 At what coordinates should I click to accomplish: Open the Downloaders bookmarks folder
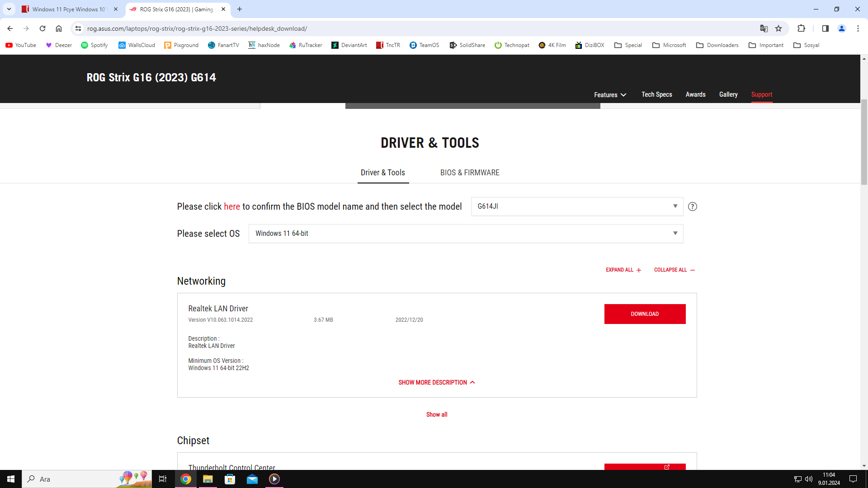point(717,45)
